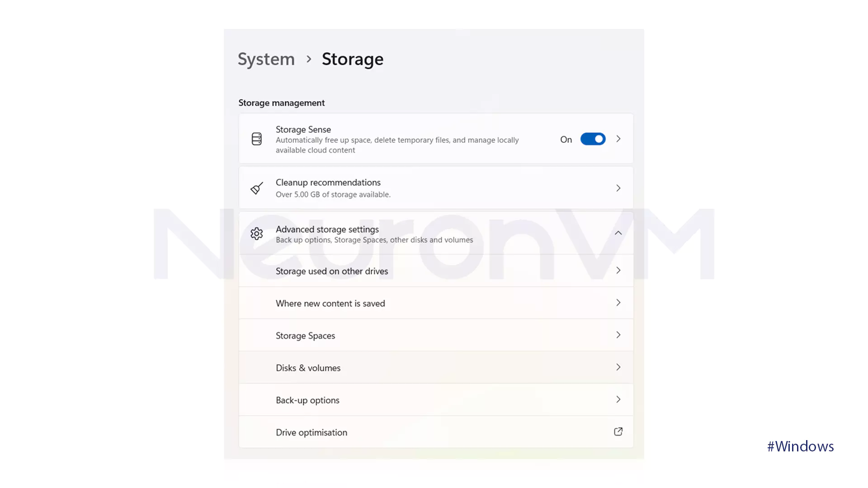
Task: Launch the Drive optimisation entry
Action: [436, 432]
